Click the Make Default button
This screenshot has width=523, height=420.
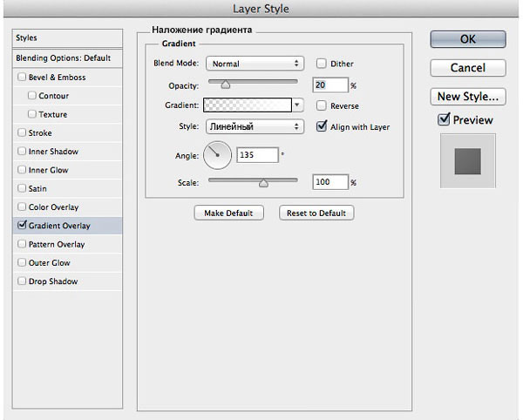pyautogui.click(x=228, y=213)
